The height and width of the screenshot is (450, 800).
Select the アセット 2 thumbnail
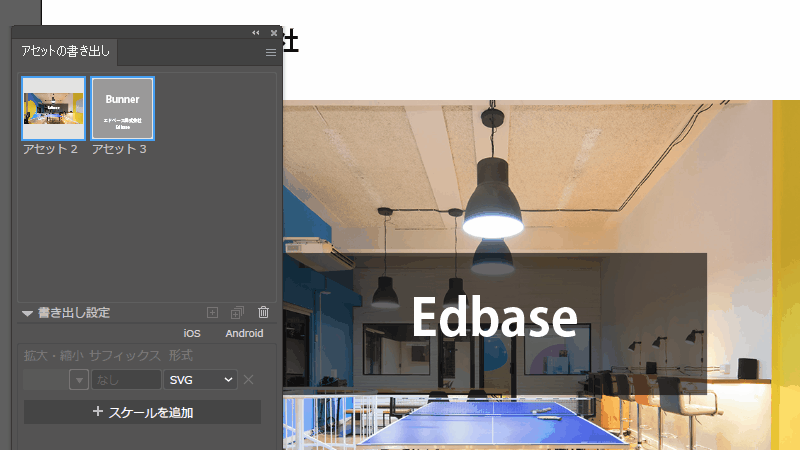(x=54, y=108)
